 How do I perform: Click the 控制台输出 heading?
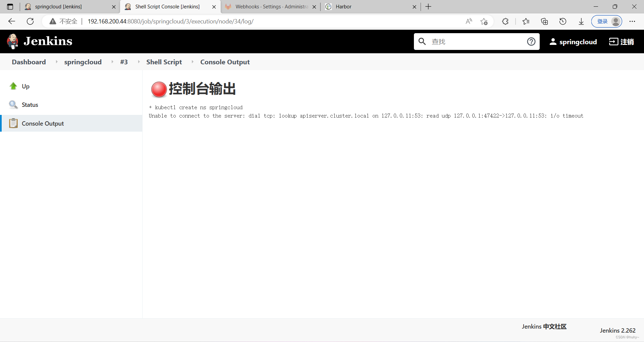pyautogui.click(x=202, y=89)
